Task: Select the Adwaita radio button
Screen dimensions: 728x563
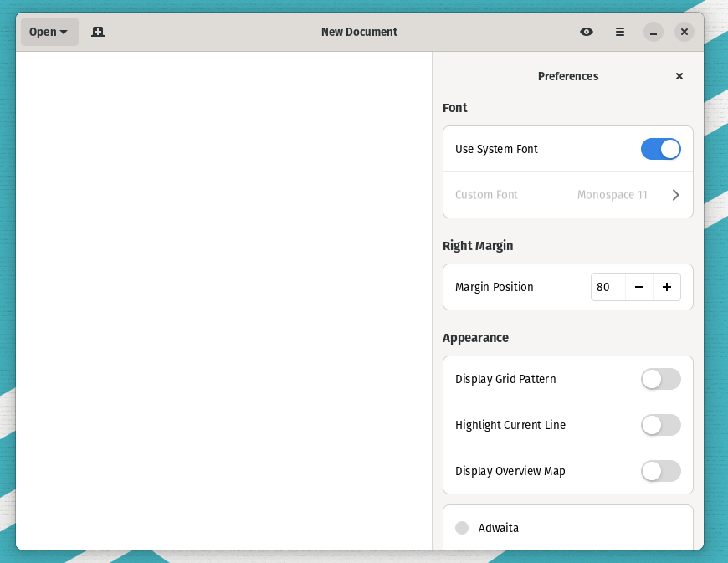Action: click(x=462, y=528)
